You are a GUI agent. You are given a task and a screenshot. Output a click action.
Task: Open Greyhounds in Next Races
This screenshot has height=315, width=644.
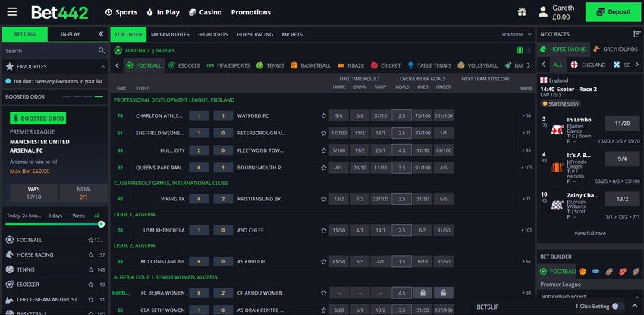[x=615, y=49]
